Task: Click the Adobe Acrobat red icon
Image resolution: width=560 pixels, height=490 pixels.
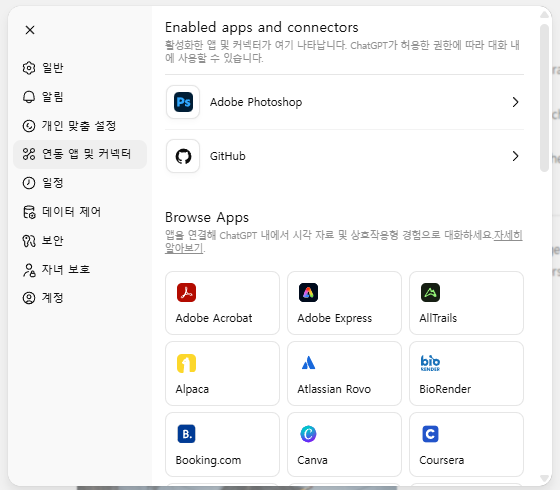Action: (186, 292)
